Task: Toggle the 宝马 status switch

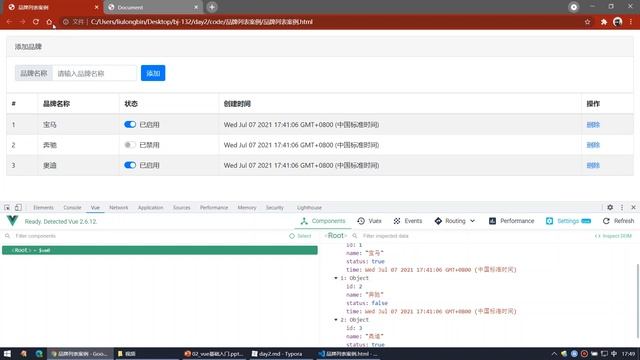Action: point(130,124)
